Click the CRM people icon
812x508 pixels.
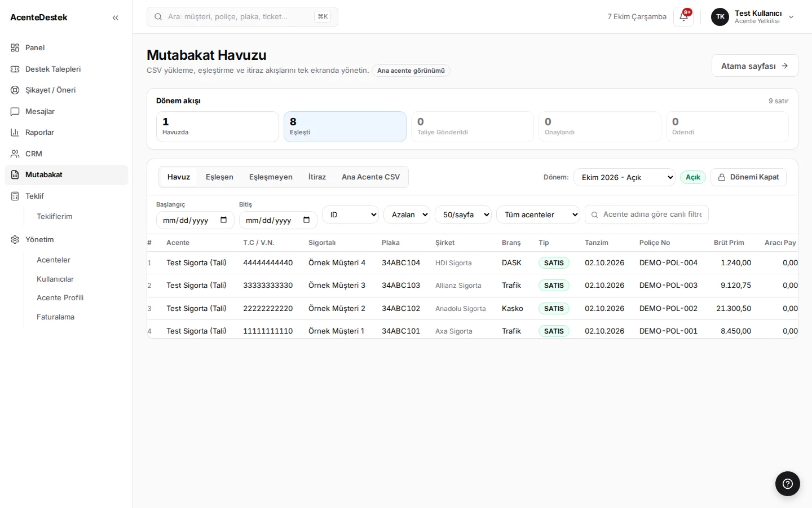15,154
